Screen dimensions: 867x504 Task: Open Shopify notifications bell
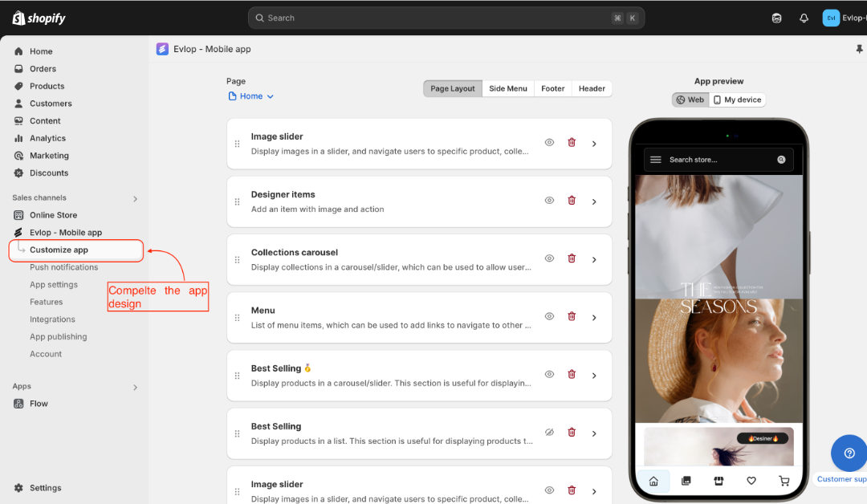[x=804, y=17]
